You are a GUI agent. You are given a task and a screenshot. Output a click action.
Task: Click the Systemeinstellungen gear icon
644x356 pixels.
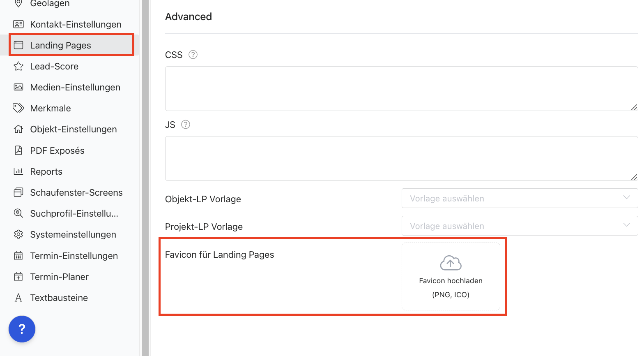point(18,234)
